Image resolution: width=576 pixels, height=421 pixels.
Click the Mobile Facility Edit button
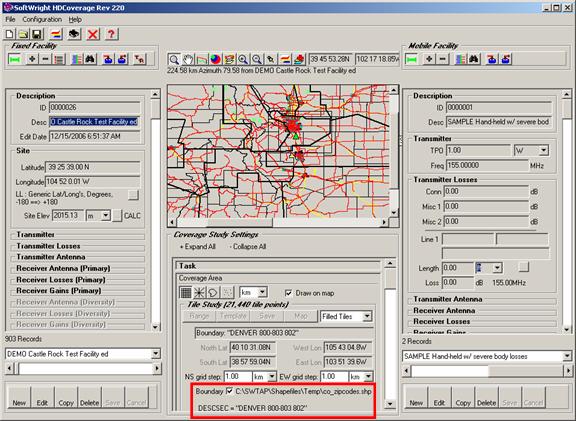pos(439,397)
